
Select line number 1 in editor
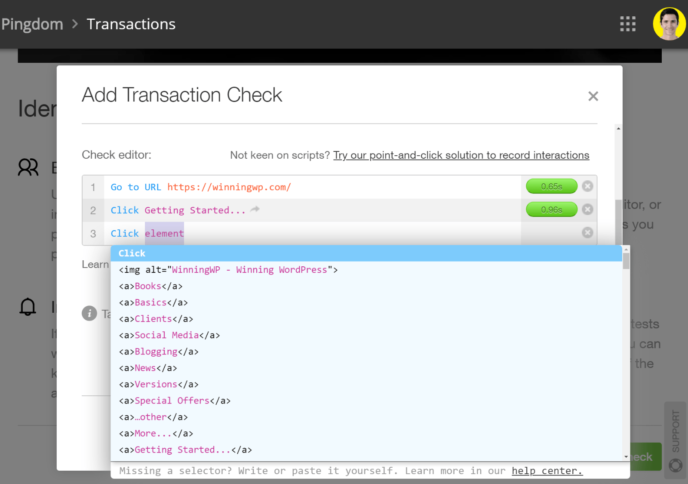coord(93,187)
